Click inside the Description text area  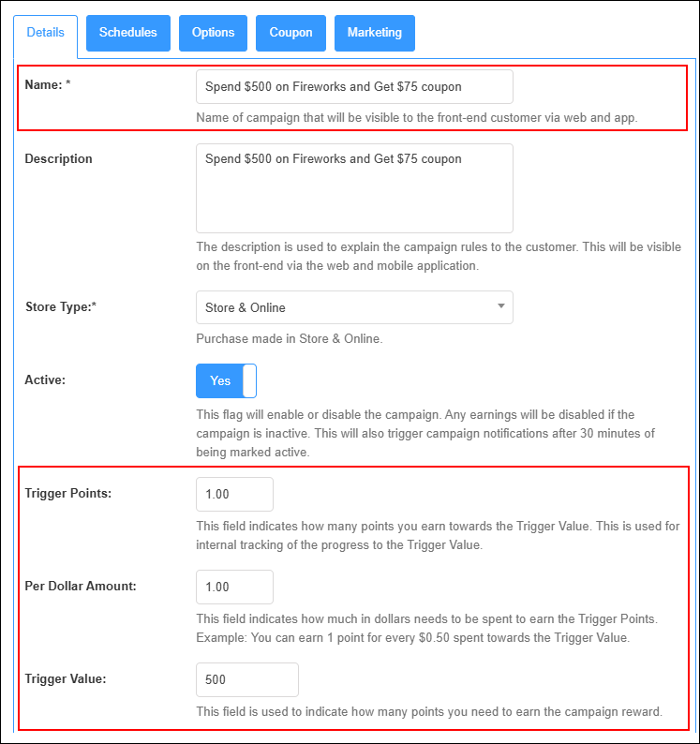tap(354, 188)
